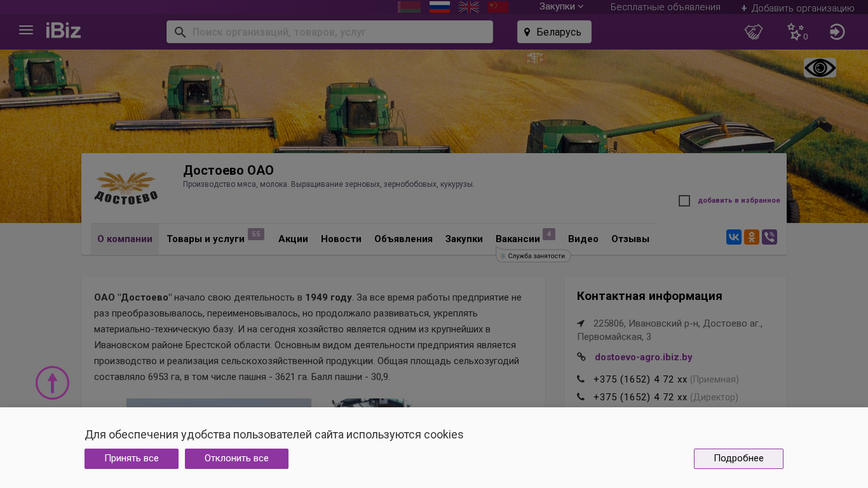Switch language with the Chinese flag
The image size is (868, 488).
tap(498, 6)
